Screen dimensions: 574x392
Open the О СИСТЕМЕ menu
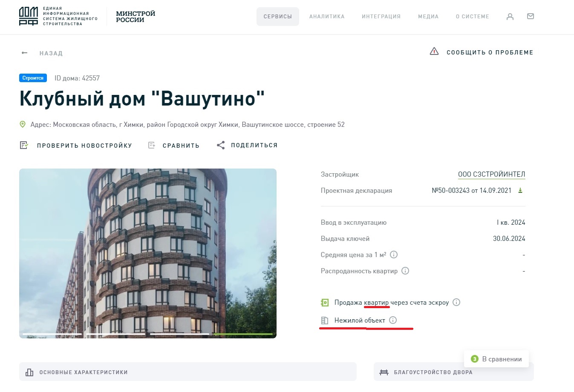pos(473,17)
